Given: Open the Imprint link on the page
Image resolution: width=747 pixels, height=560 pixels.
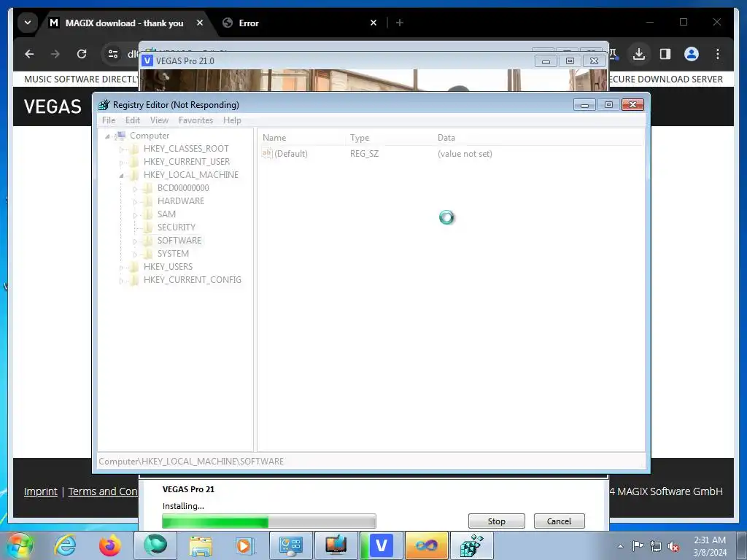Looking at the screenshot, I should 41,491.
